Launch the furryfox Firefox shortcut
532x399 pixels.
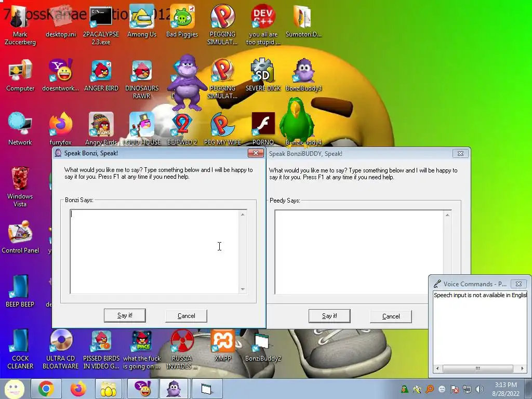click(61, 129)
